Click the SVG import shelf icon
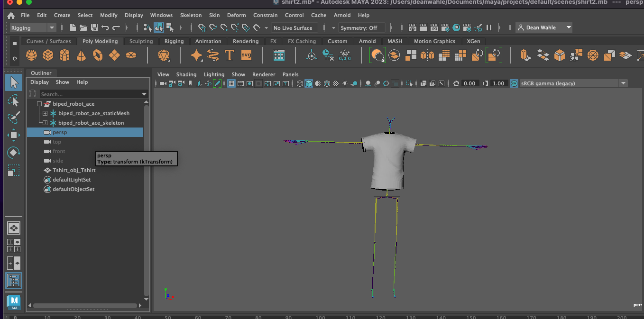The width and height of the screenshot is (644, 319). coord(246,55)
